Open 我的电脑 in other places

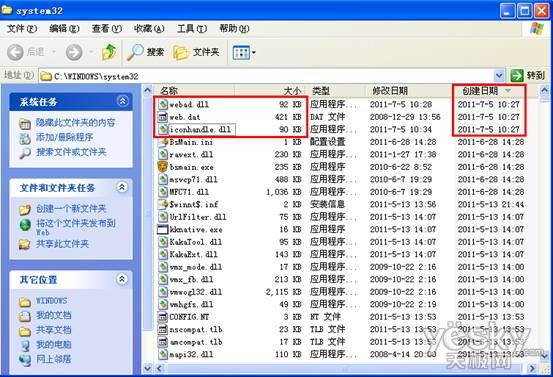[53, 345]
